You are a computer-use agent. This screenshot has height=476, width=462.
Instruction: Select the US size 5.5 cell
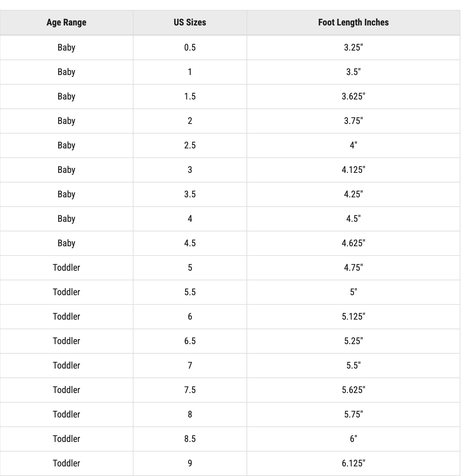pyautogui.click(x=190, y=292)
